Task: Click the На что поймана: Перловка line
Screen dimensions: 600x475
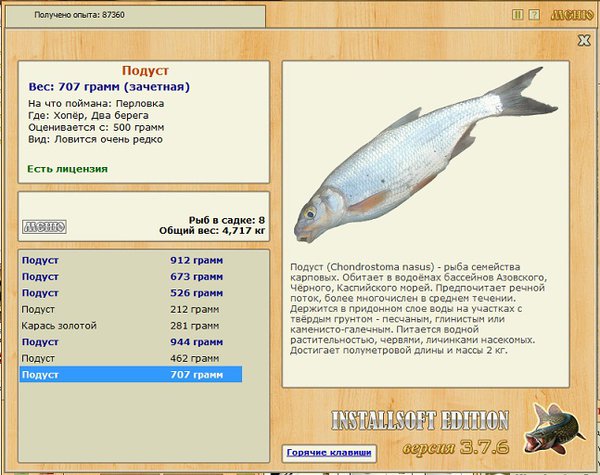Action: click(96, 104)
